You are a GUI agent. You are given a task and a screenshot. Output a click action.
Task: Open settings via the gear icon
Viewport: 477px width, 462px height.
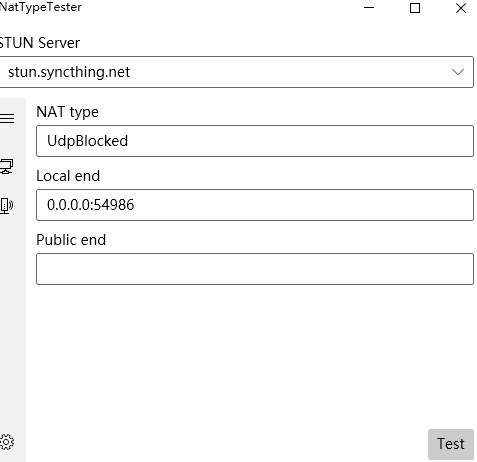coord(7,442)
